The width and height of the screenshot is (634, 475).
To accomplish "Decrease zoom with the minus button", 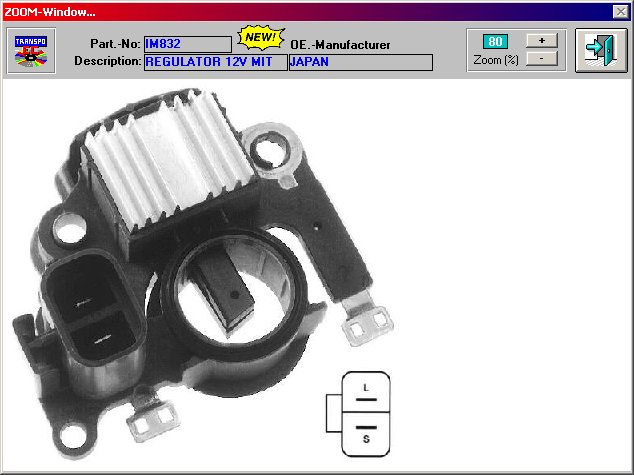I will [542, 59].
